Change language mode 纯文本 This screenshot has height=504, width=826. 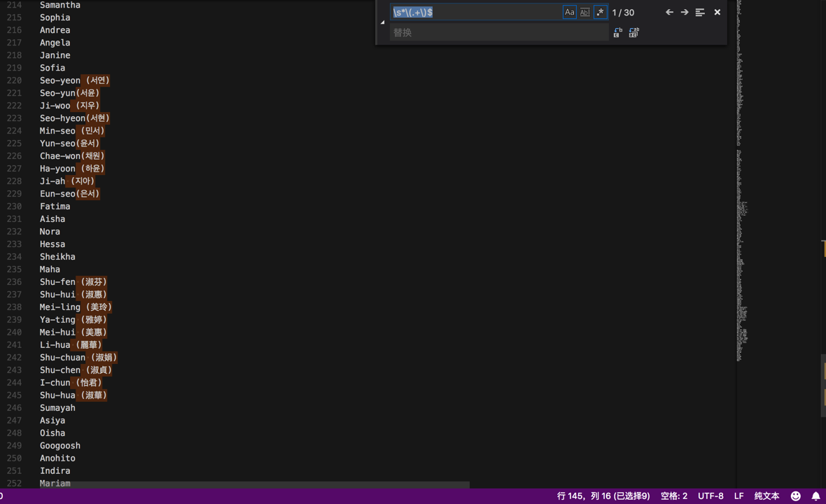(766, 496)
